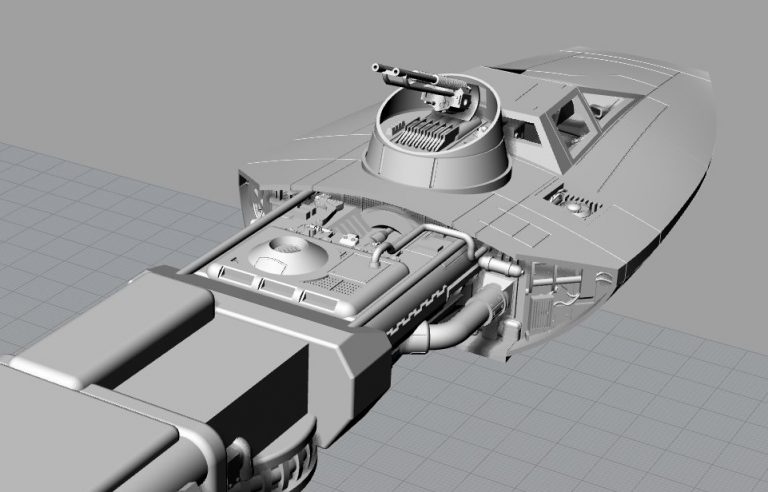
Task: Click the large curved pipe under the engine deck
Action: click(x=444, y=334)
